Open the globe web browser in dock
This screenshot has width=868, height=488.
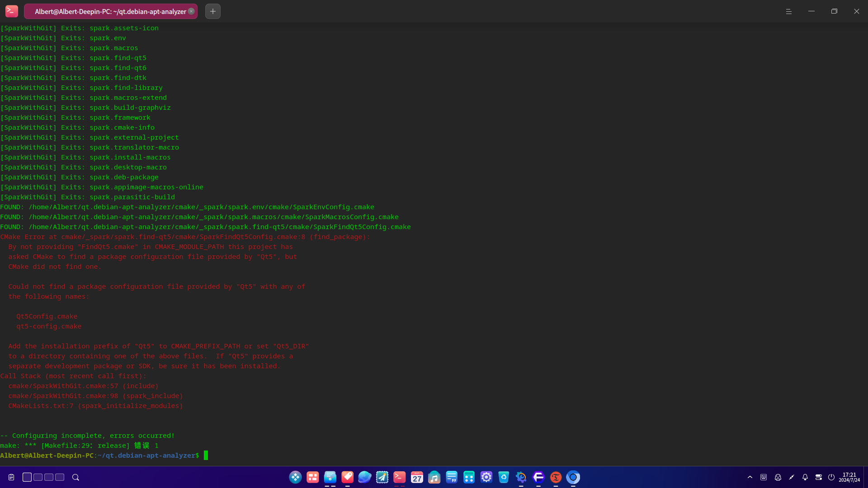[365, 477]
